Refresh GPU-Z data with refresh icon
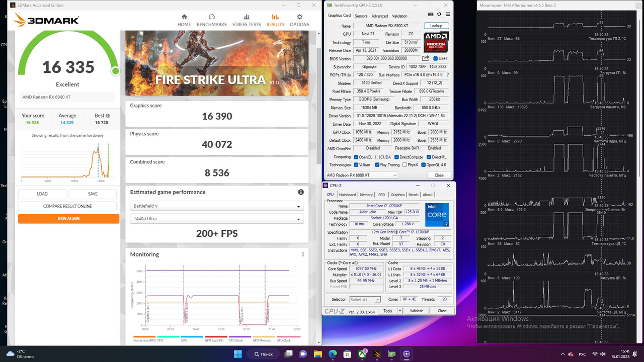This screenshot has height=362, width=644. pyautogui.click(x=439, y=15)
